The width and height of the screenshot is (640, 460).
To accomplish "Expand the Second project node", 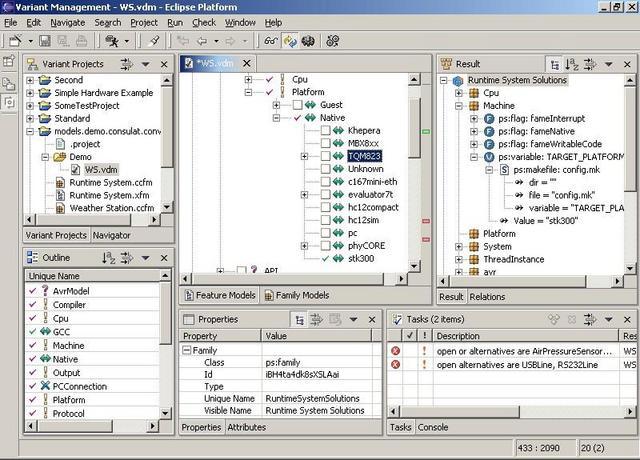I will click(30, 80).
